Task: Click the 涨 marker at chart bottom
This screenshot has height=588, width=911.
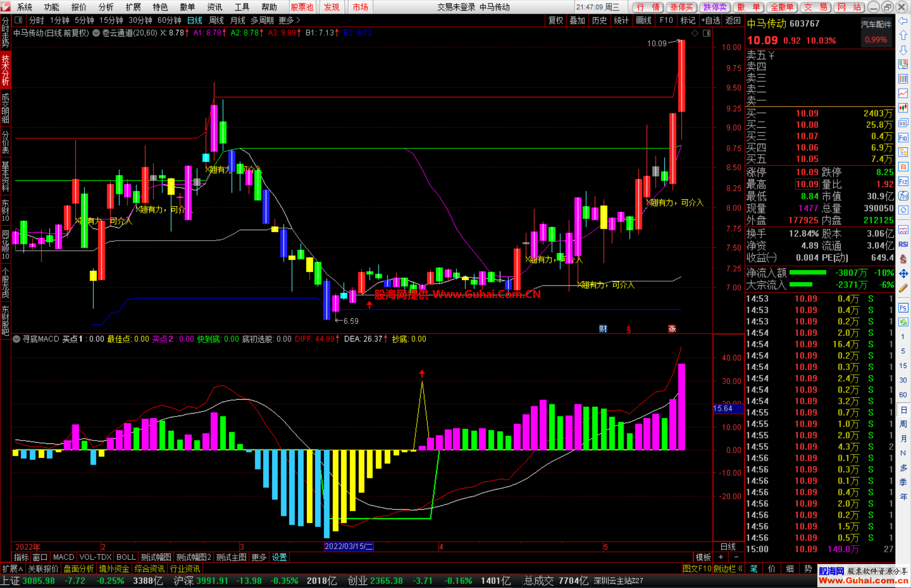Action: coord(672,329)
